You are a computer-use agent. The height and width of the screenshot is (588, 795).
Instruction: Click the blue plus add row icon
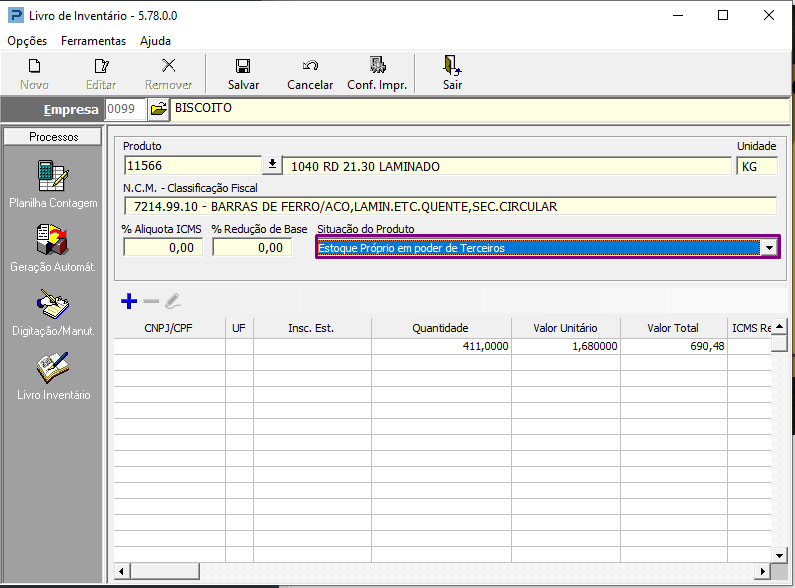pyautogui.click(x=129, y=301)
